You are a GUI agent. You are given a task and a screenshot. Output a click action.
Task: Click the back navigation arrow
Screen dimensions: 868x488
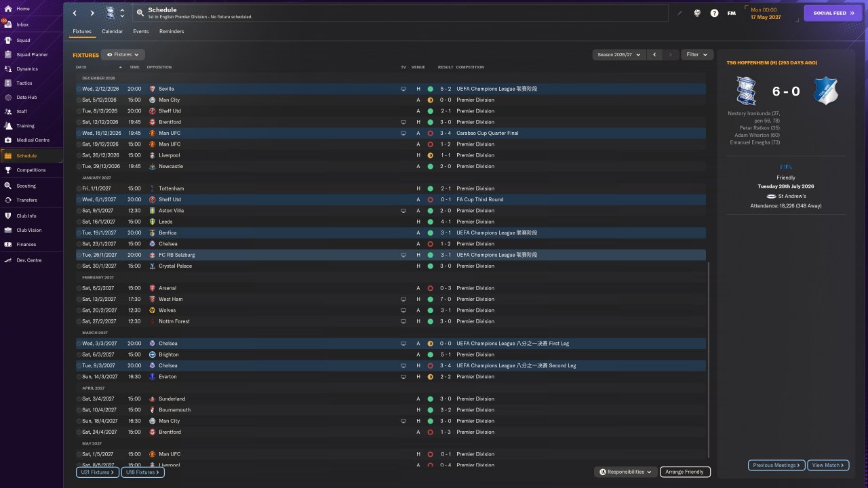75,13
